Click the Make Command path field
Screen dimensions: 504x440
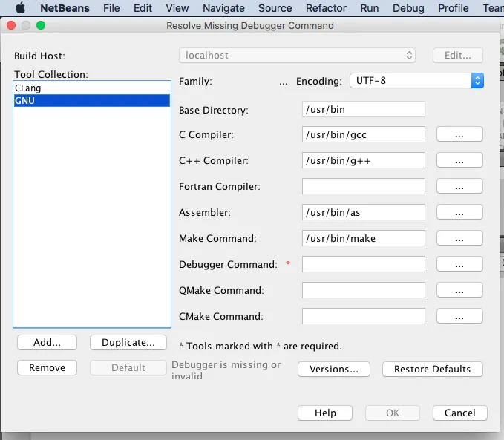363,238
